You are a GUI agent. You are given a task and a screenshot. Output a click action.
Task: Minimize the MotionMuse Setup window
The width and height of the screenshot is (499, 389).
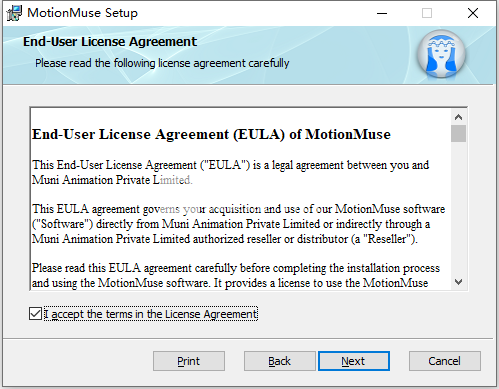pos(382,14)
